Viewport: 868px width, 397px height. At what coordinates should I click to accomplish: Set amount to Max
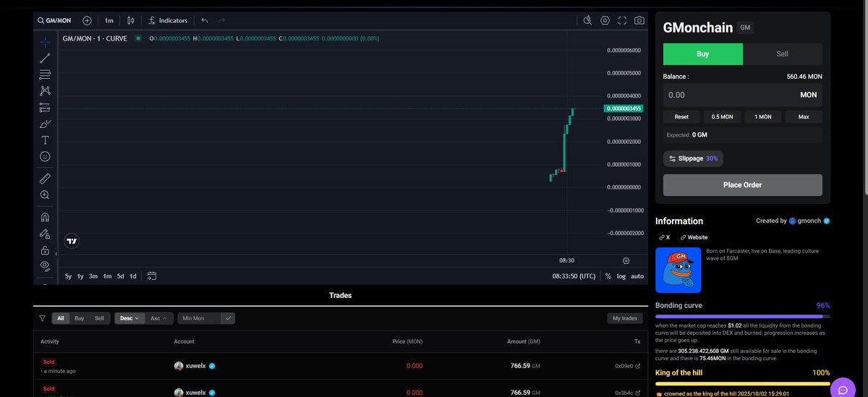tap(804, 116)
